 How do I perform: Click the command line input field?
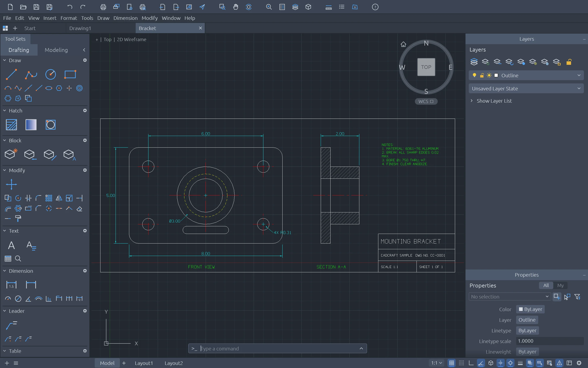tap(277, 348)
